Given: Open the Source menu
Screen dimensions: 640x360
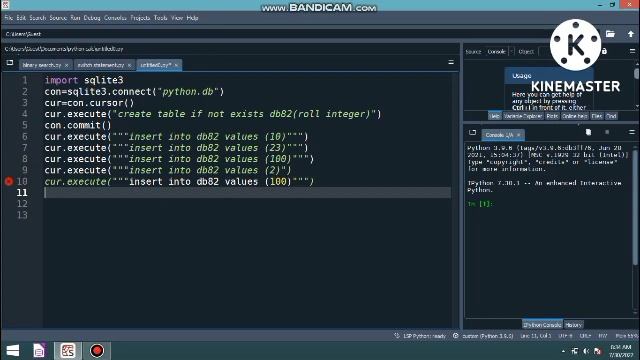Looking at the screenshot, I should [x=58, y=18].
